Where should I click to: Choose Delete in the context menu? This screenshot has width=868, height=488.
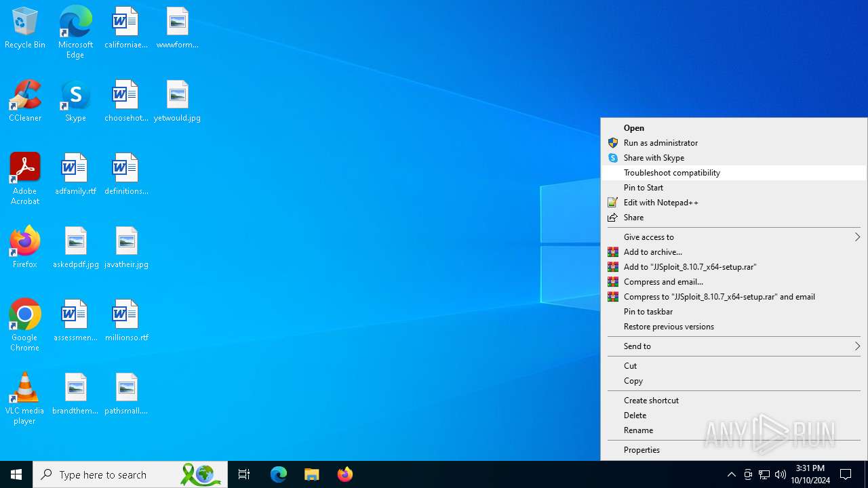click(x=734, y=415)
